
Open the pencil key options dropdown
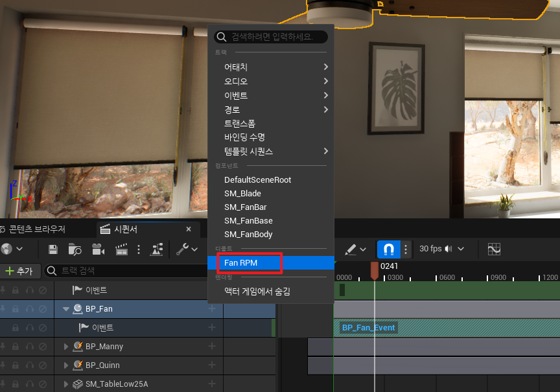coord(355,249)
